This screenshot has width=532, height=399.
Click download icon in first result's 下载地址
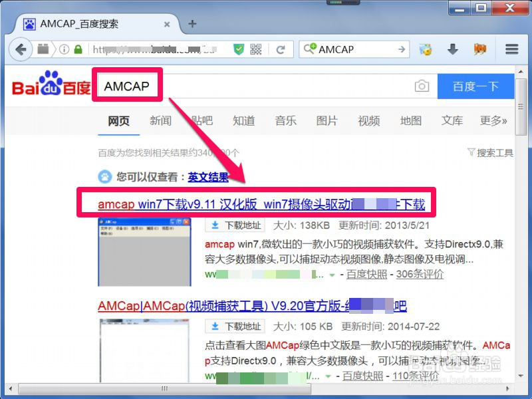[215, 225]
